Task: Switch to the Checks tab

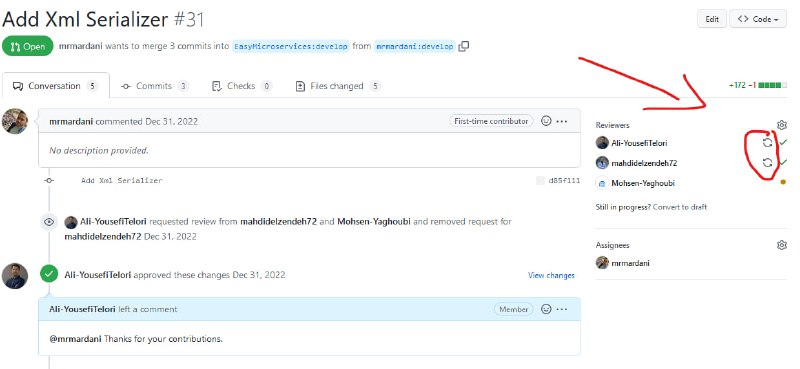Action: (x=241, y=86)
